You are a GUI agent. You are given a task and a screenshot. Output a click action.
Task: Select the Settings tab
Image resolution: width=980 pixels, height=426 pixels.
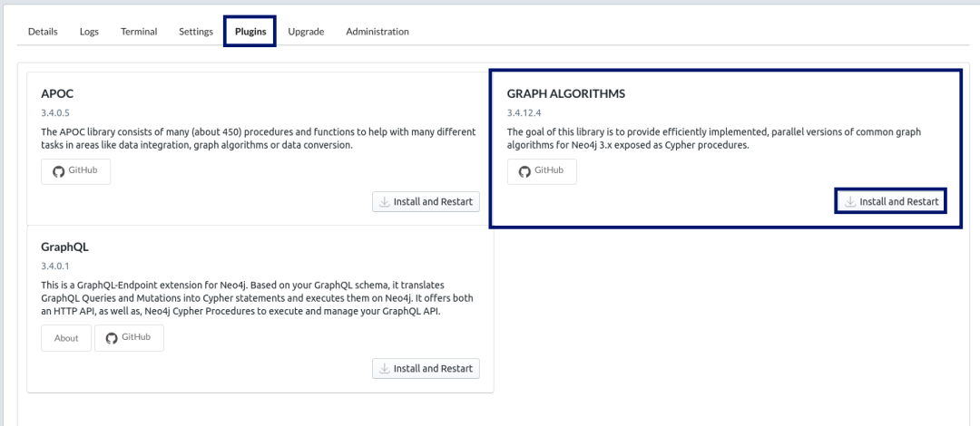tap(196, 31)
